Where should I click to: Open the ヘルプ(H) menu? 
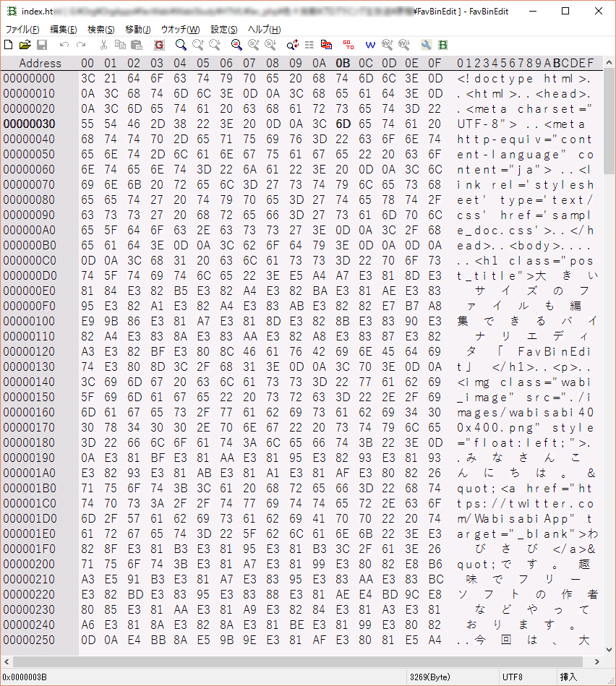coord(264,30)
